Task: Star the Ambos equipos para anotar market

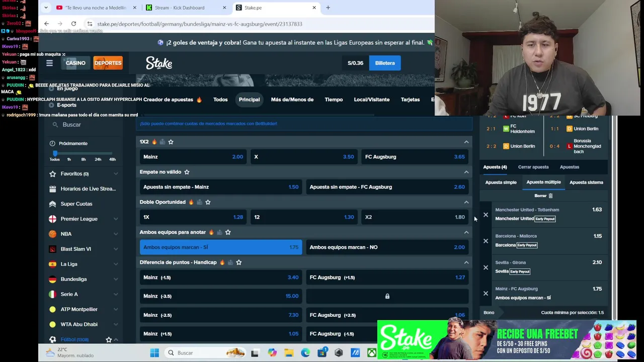Action: [228, 232]
